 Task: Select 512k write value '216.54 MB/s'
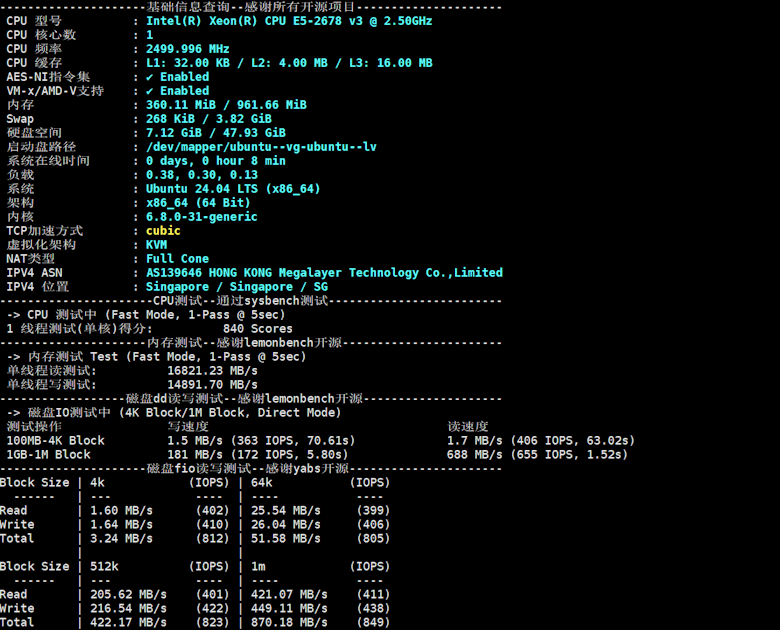(128, 609)
